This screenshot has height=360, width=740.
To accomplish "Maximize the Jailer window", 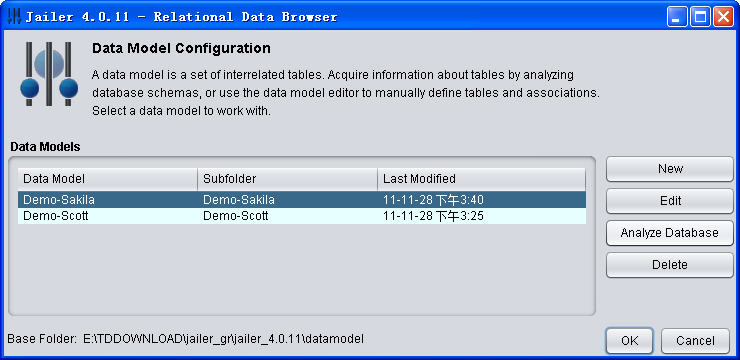I will pyautogui.click(x=700, y=17).
